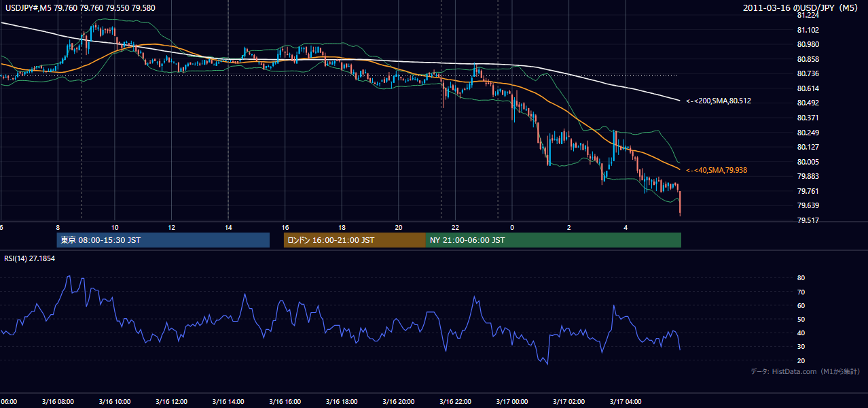The height and width of the screenshot is (408, 868).
Task: Click the 3/16 18:00 date label
Action: click(342, 401)
